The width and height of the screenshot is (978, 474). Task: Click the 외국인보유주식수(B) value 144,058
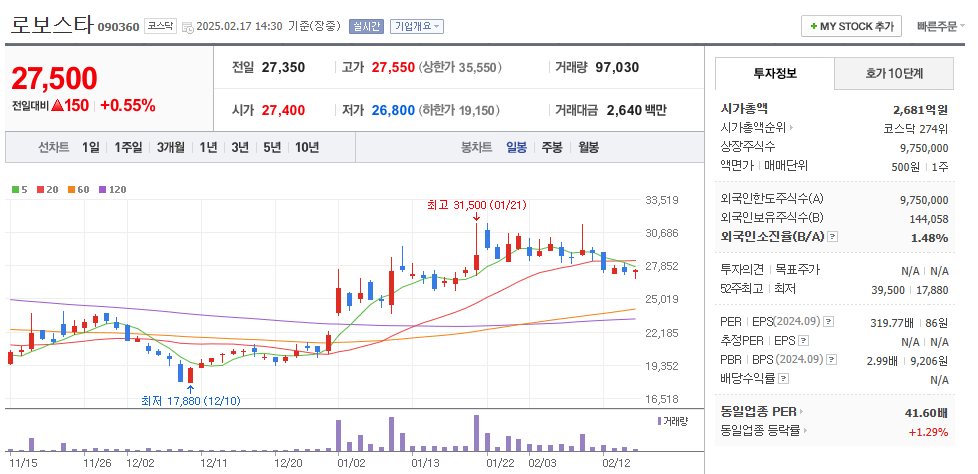click(x=929, y=219)
